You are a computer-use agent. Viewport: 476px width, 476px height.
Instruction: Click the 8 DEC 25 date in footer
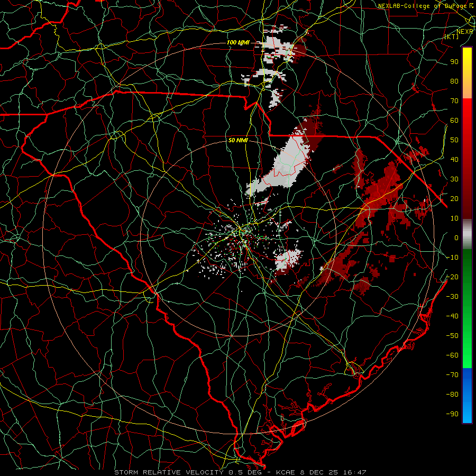point(319,472)
